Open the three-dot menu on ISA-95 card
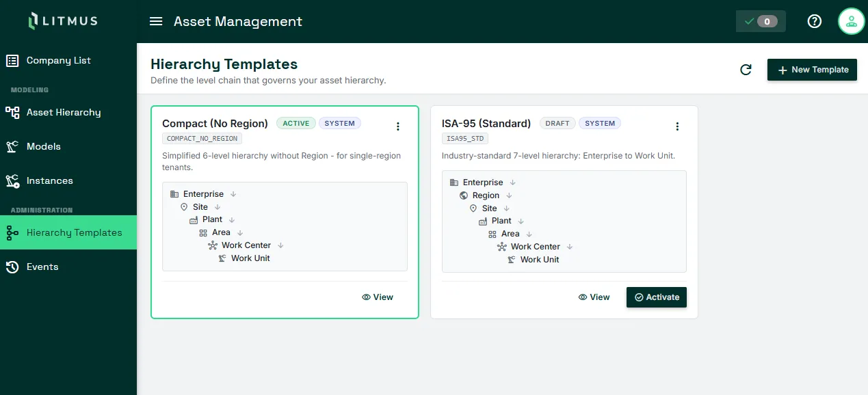This screenshot has width=868, height=395. click(677, 126)
